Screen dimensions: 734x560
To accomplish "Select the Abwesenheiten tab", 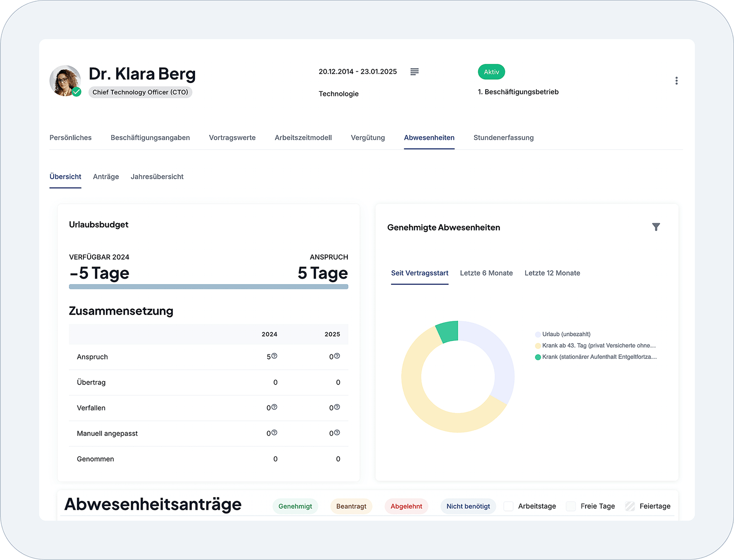I will pyautogui.click(x=429, y=138).
